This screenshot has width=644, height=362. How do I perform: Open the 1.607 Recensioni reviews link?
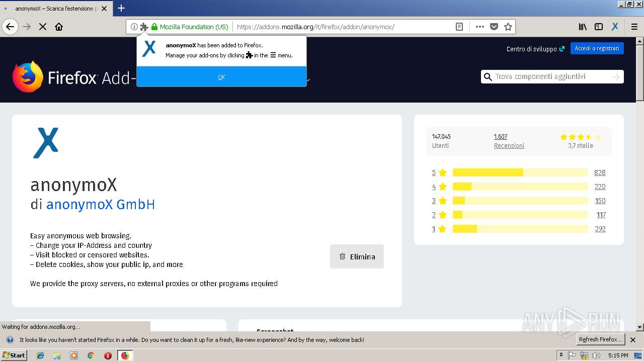[x=509, y=141]
